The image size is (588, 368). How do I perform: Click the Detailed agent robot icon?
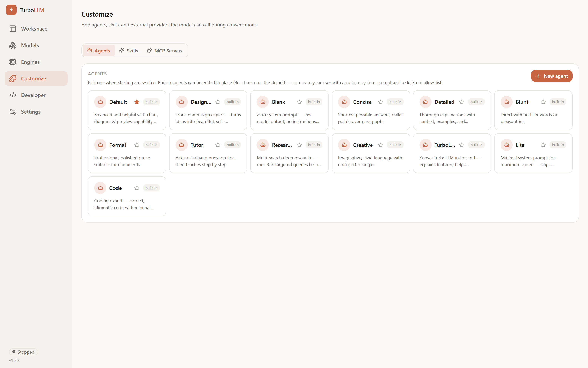tap(425, 102)
